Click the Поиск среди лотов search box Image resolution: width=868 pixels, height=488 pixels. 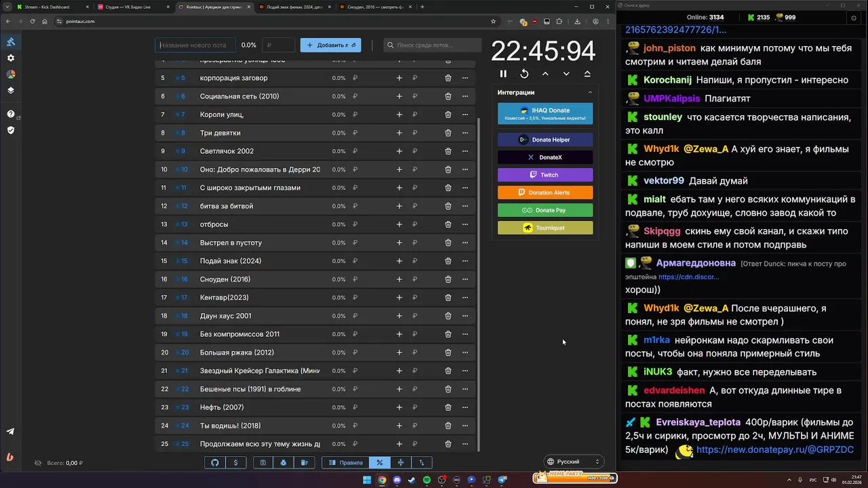433,45
